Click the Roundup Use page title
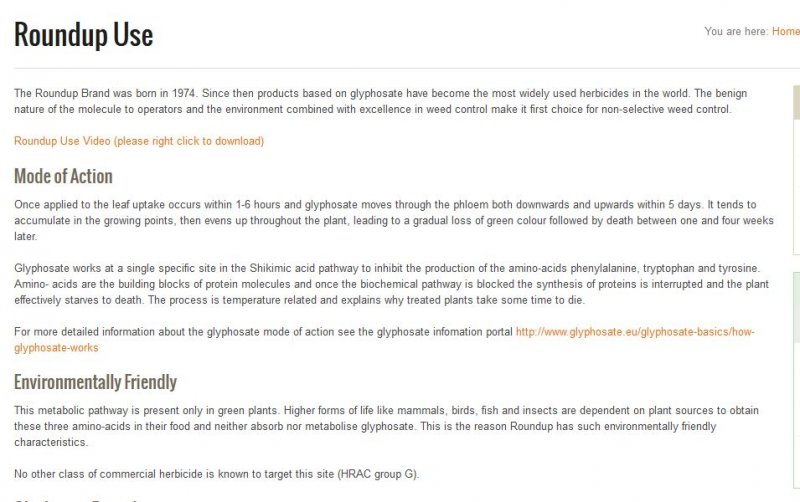 click(83, 35)
